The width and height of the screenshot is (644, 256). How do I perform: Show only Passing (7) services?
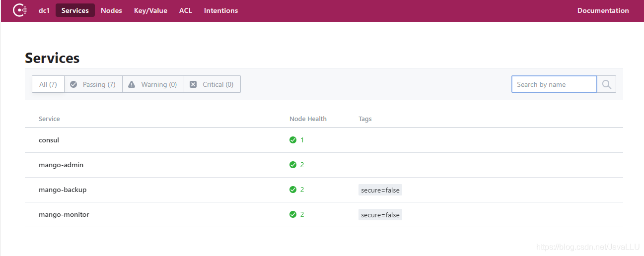(93, 84)
